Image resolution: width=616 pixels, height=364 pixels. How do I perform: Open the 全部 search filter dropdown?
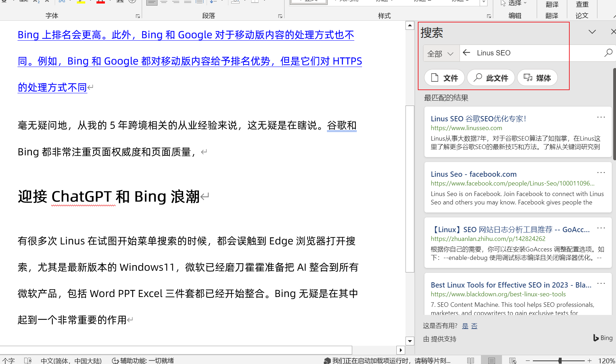[x=440, y=53]
